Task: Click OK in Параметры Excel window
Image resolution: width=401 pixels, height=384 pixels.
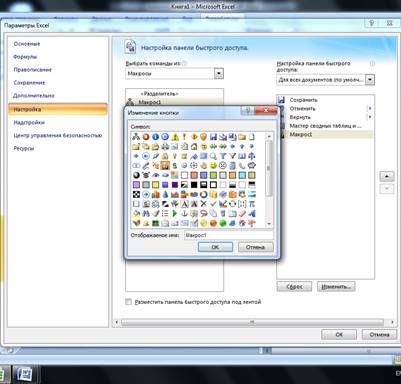Action: (x=339, y=335)
